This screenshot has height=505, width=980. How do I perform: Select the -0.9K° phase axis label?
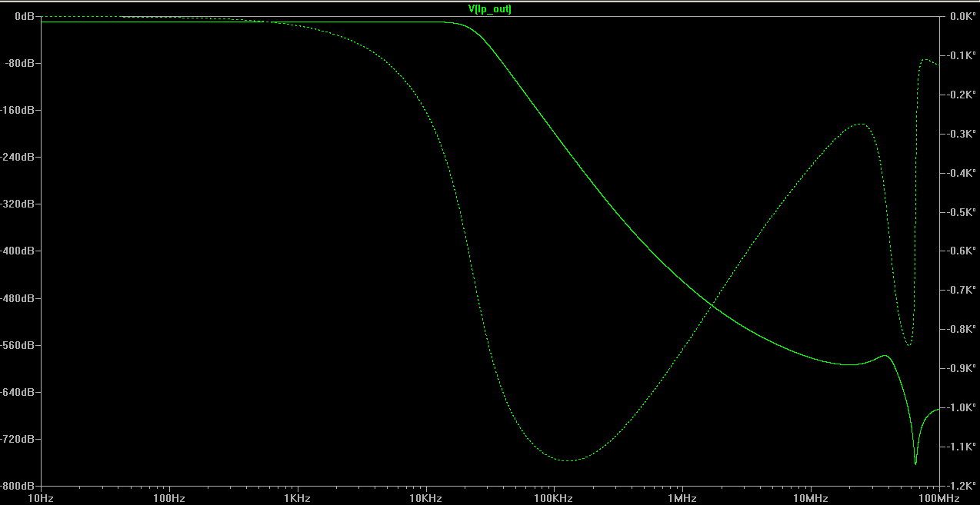962,368
